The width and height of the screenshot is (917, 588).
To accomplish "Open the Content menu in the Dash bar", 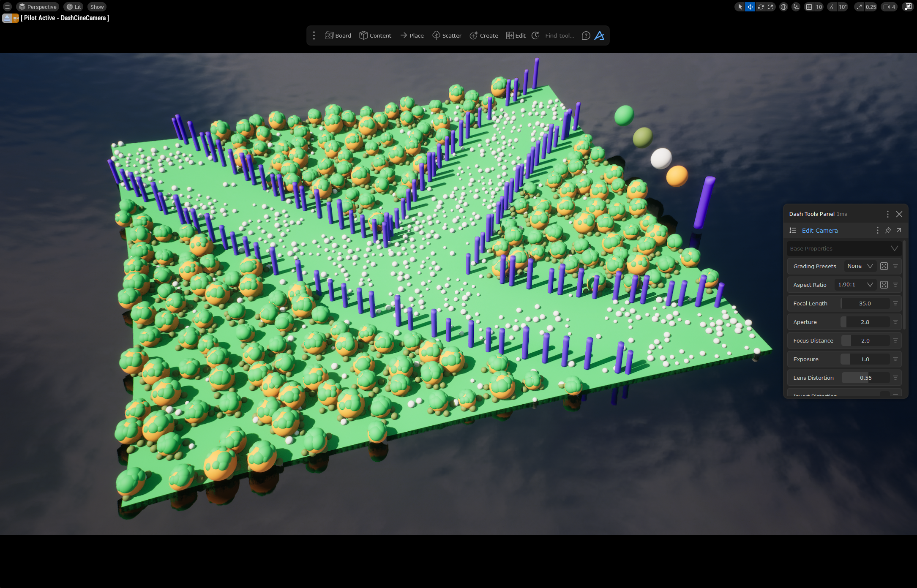I will coord(375,35).
